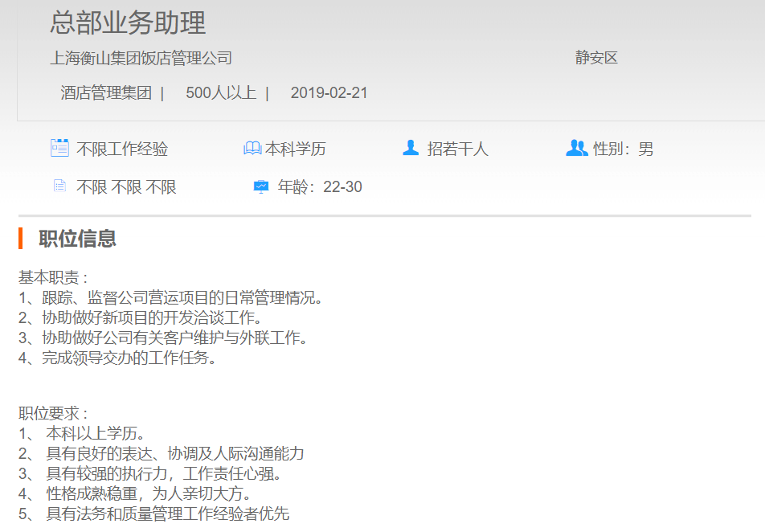Select the 总部业务助理 job title
The width and height of the screenshot is (765, 532).
[x=128, y=23]
